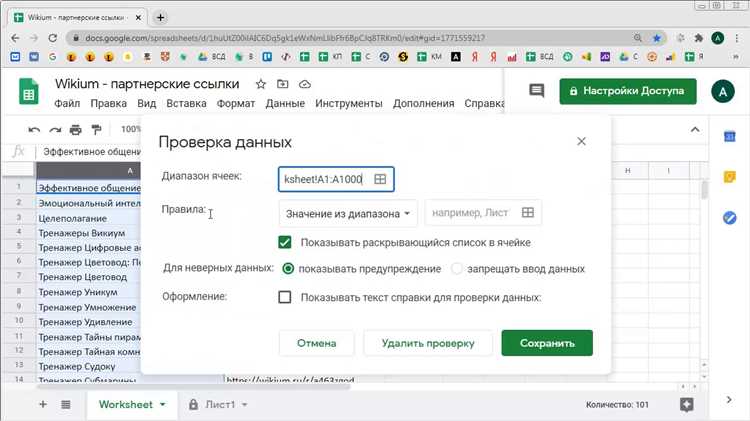Select the paint format roller icon
The width and height of the screenshot is (750, 421).
point(97,130)
